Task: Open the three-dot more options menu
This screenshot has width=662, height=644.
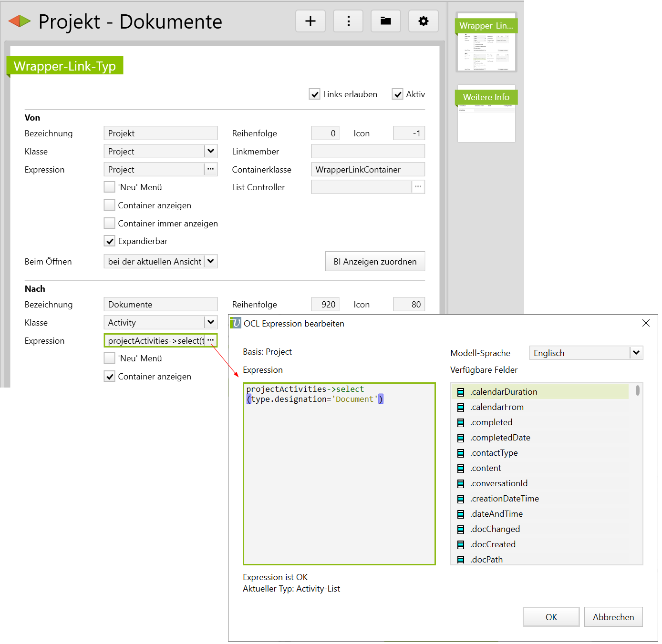Action: pyautogui.click(x=348, y=21)
